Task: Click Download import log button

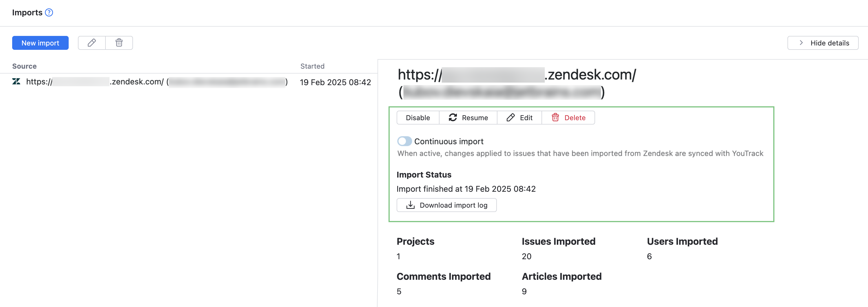Action: click(x=453, y=205)
